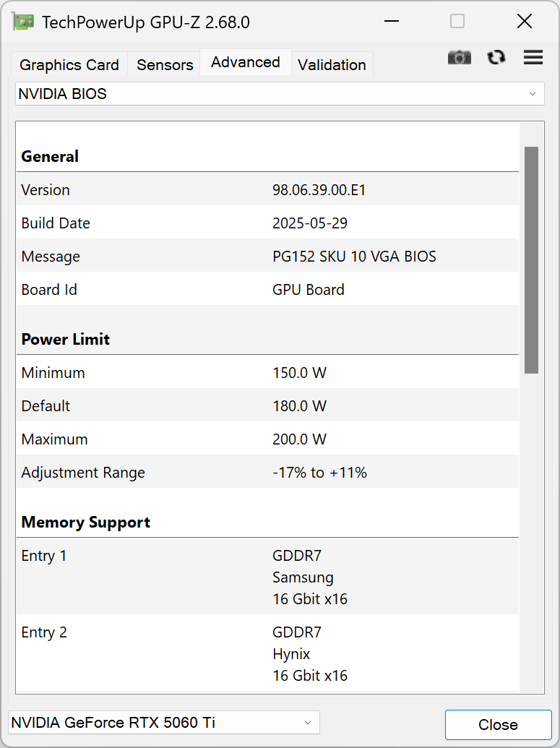Click the camera screenshot icon

coord(460,58)
